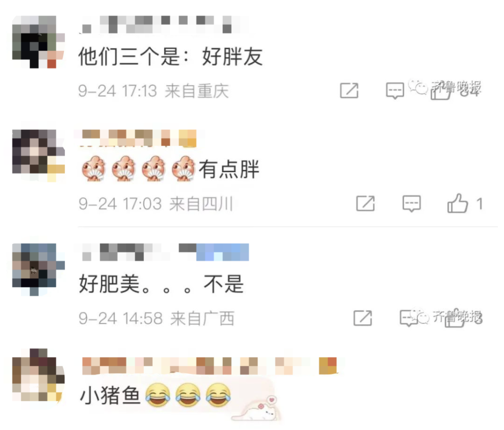Like the 好肥美 comment

click(x=455, y=319)
